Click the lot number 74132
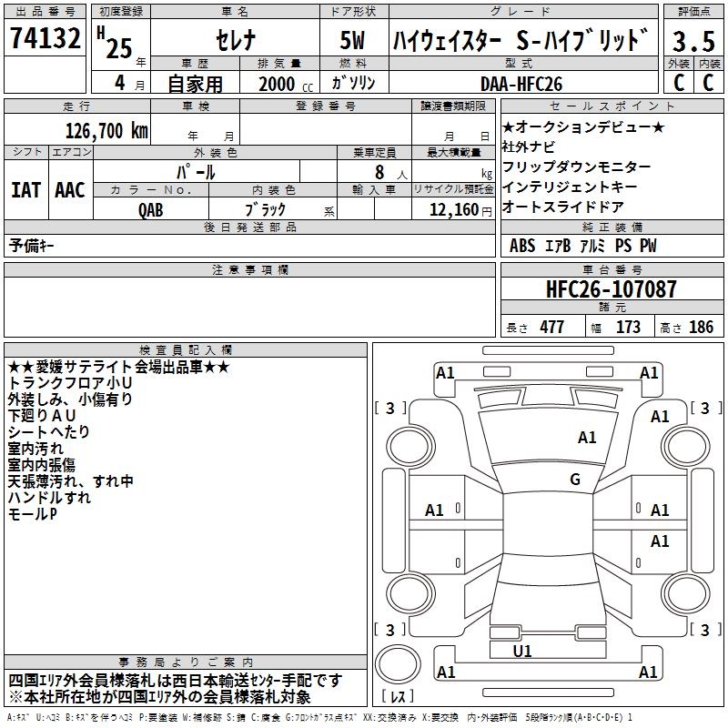 (x=45, y=37)
